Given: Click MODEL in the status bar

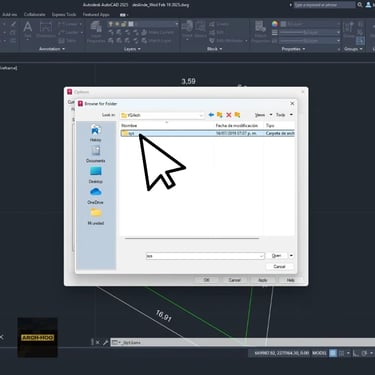Looking at the screenshot, I should (x=319, y=353).
